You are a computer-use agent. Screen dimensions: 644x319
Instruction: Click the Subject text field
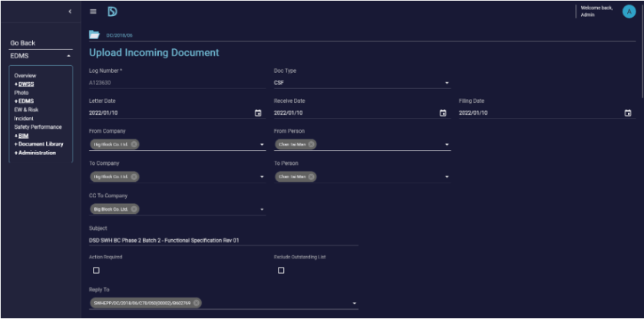point(223,240)
